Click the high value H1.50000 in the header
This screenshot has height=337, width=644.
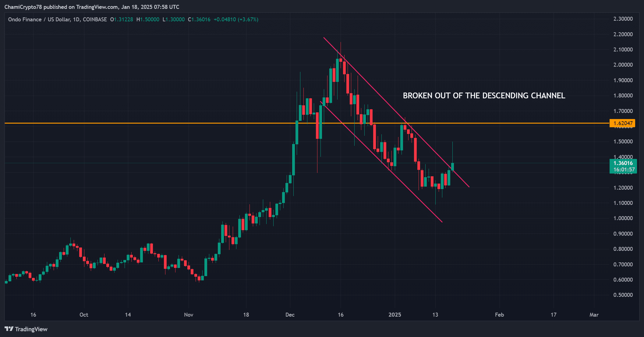pos(148,19)
